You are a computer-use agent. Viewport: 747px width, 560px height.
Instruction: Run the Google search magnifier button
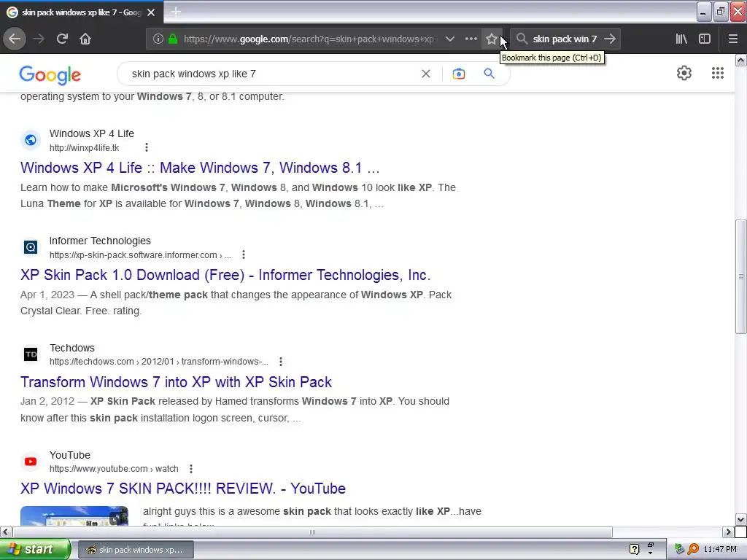click(489, 74)
